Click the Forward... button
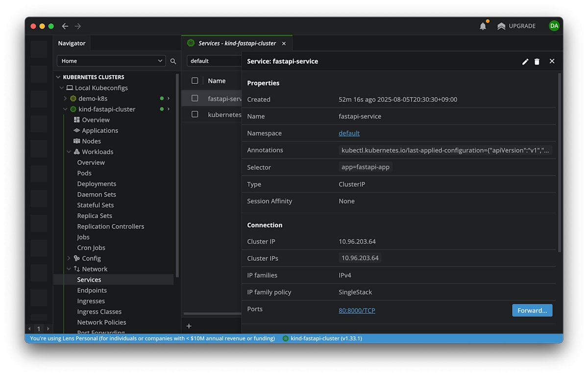 pos(532,310)
